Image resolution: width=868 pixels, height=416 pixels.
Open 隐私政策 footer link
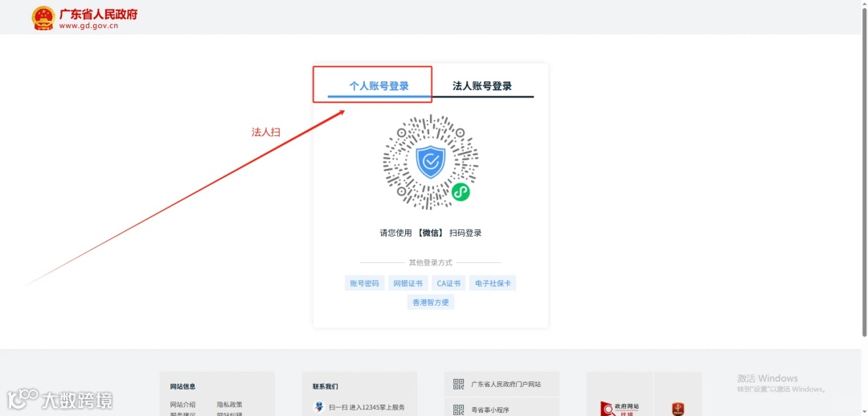pos(230,405)
